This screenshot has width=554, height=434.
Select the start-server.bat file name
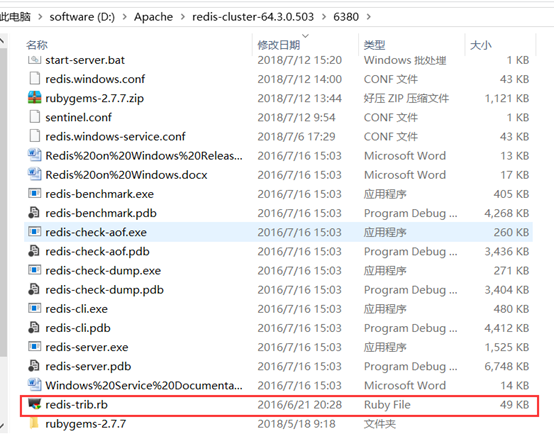85,60
